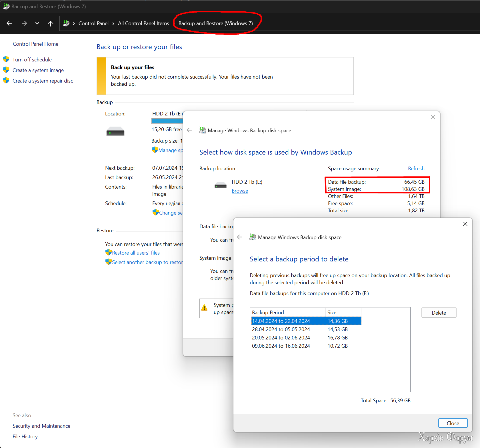Click Refresh link in space usage summary

click(x=416, y=169)
